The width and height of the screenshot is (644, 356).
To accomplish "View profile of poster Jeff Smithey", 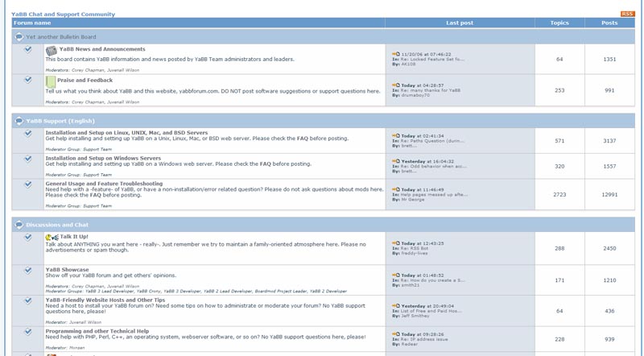I will point(415,316).
